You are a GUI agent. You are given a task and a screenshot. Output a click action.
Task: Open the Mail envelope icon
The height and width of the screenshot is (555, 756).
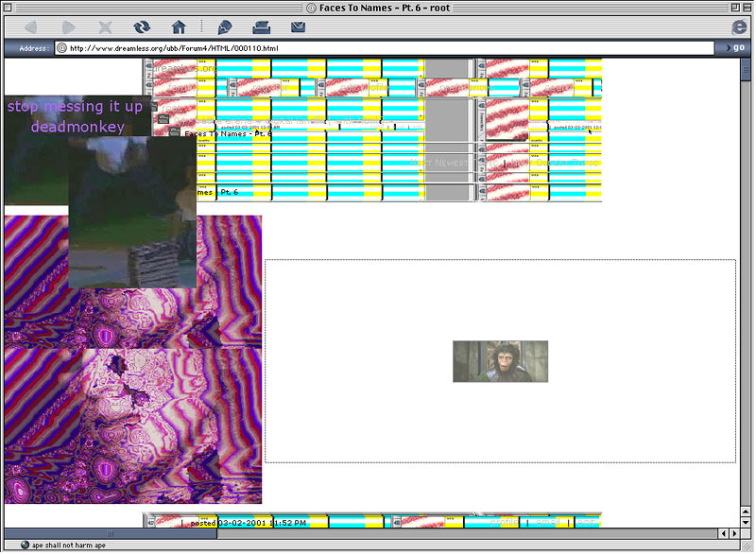tap(298, 27)
